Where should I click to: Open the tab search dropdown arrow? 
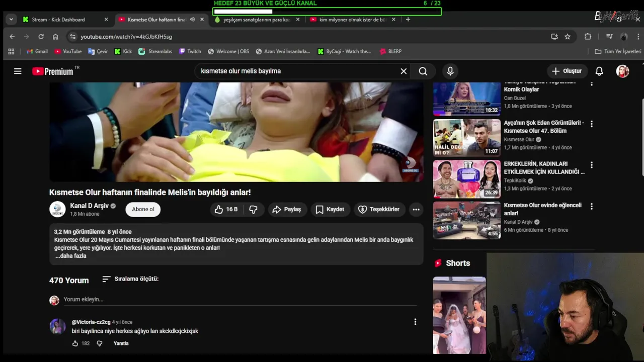click(x=11, y=20)
